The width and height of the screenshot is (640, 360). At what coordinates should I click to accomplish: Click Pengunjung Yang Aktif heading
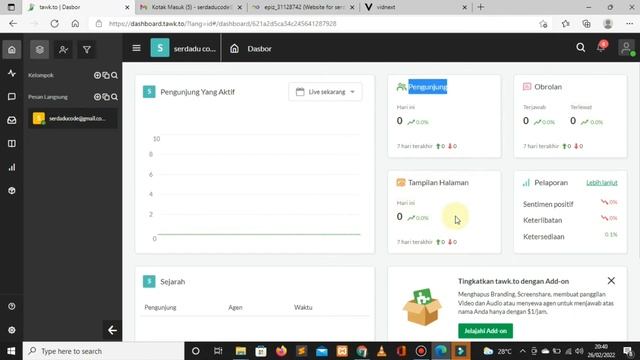(x=197, y=92)
